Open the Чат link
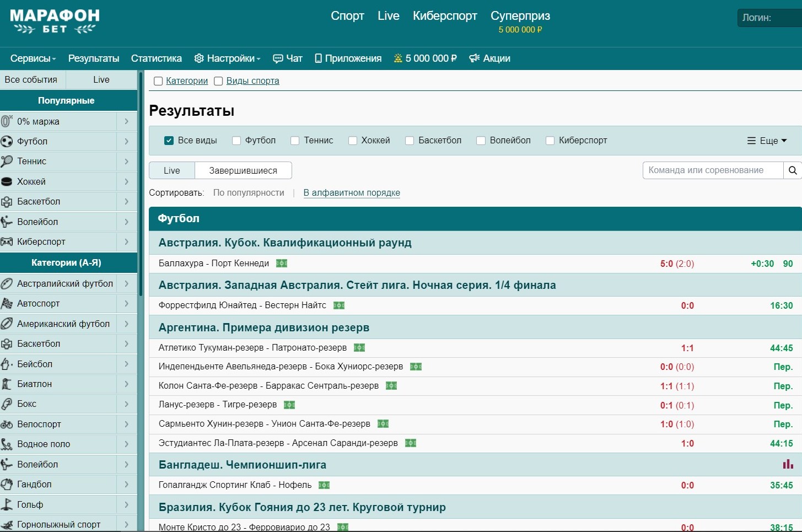Screen dimensions: 802x532 [288, 58]
